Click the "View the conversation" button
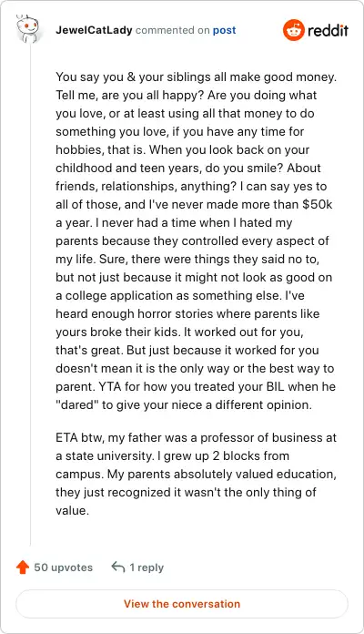Viewport: 364px width, 634px height. (182, 604)
